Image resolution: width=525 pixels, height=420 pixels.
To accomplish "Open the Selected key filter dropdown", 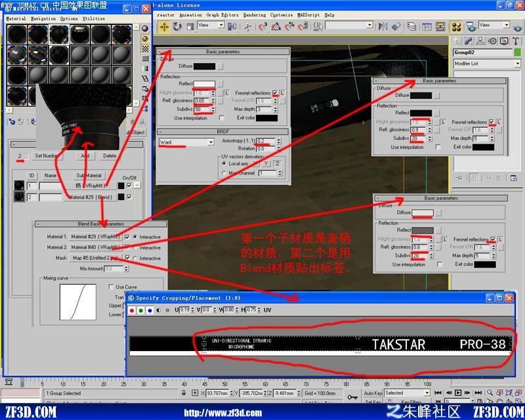I will tap(407, 393).
